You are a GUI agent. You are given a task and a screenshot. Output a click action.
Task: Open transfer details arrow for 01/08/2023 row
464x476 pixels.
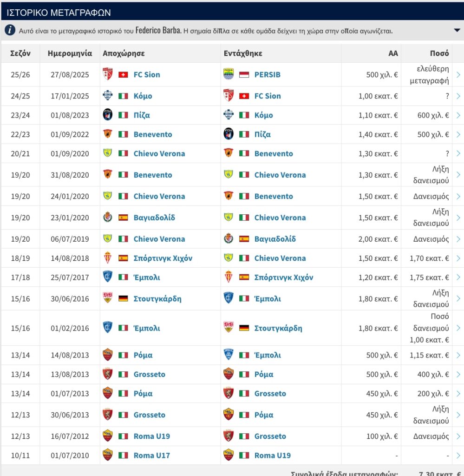pyautogui.click(x=458, y=115)
